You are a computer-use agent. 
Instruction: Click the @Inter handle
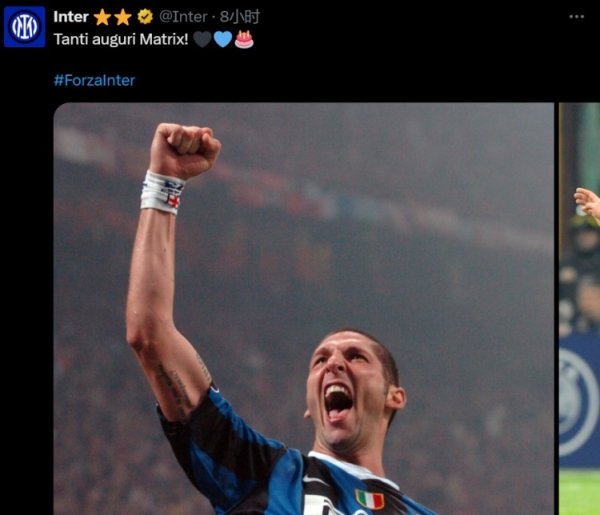pos(183,17)
